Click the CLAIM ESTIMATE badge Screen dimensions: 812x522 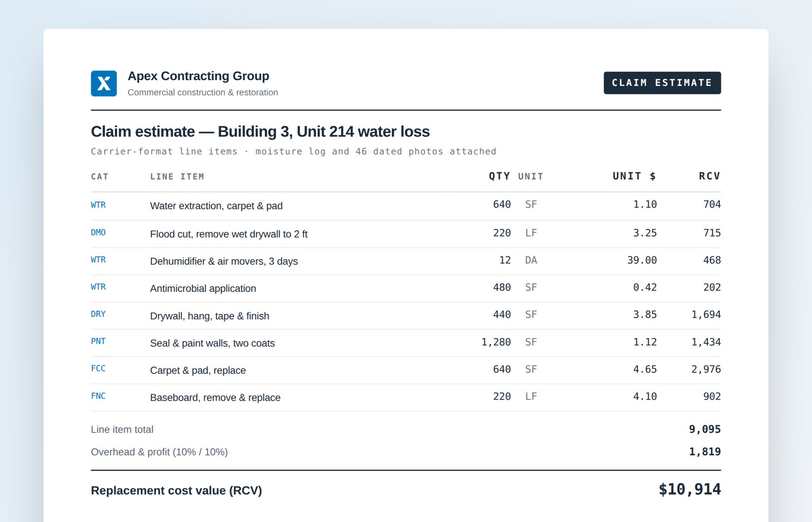coord(662,83)
